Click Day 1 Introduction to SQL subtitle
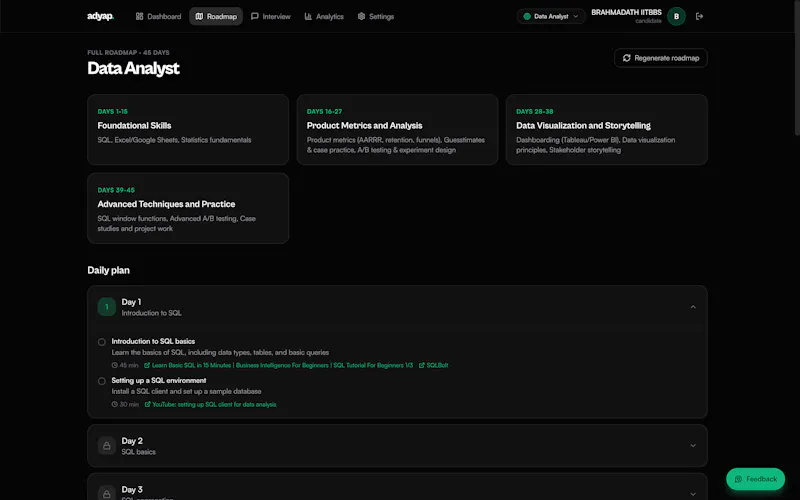The width and height of the screenshot is (800, 500). 152,313
